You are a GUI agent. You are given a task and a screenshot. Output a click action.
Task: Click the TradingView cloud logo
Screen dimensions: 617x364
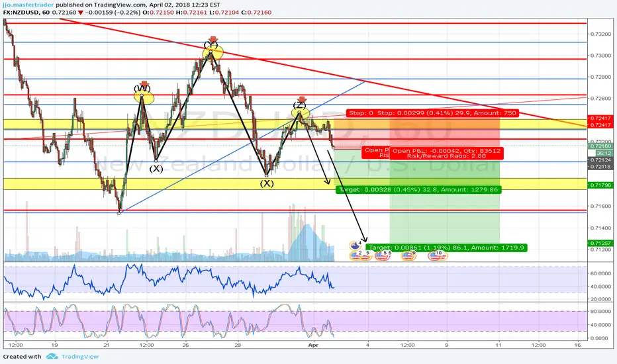click(x=52, y=357)
